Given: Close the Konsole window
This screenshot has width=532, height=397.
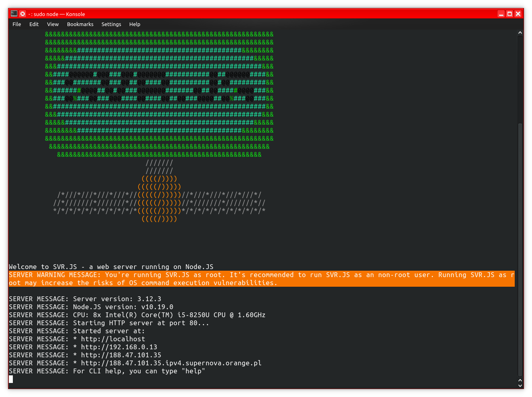Looking at the screenshot, I should click(518, 14).
